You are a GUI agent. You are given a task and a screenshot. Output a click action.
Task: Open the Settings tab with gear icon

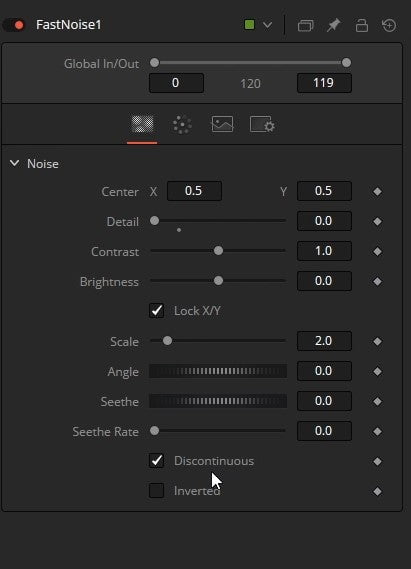click(x=262, y=124)
